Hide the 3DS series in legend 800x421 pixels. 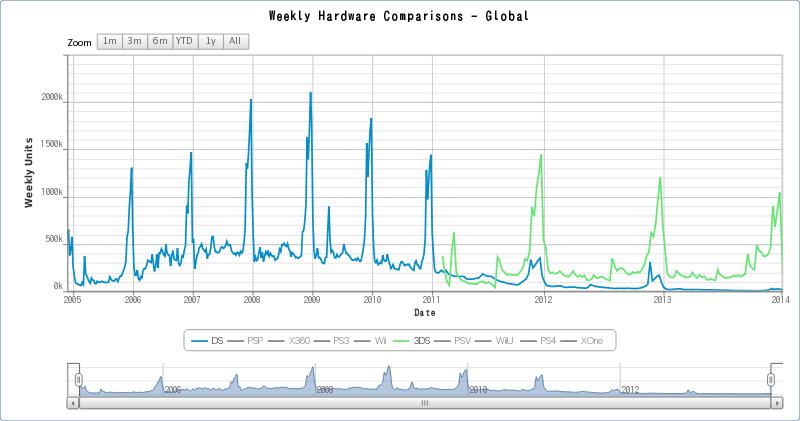click(412, 340)
